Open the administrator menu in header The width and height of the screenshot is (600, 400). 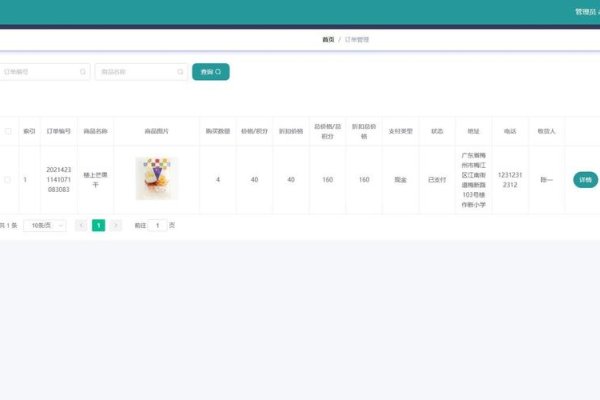point(587,12)
